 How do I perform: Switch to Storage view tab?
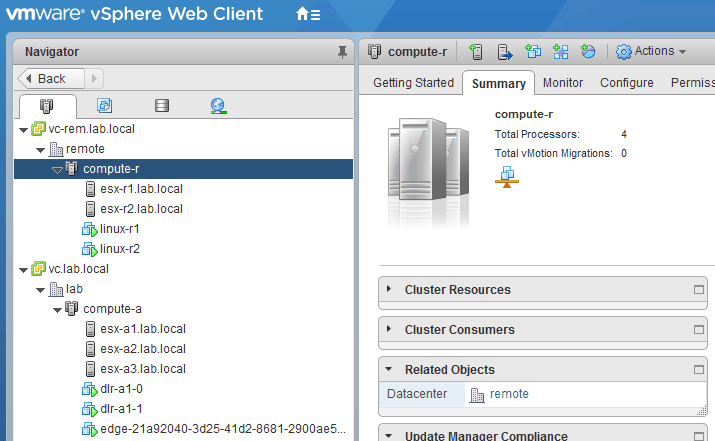161,106
